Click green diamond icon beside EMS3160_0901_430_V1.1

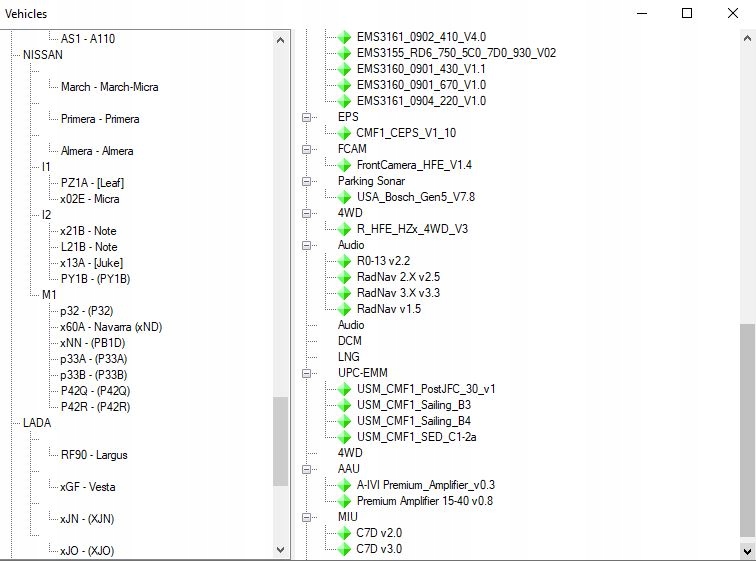tap(344, 69)
